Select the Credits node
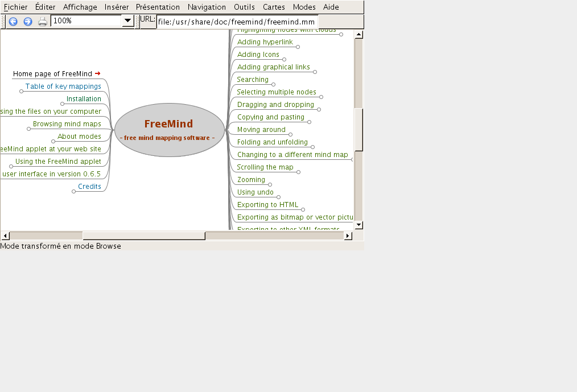Screen dimensions: 577x392 (x=89, y=186)
